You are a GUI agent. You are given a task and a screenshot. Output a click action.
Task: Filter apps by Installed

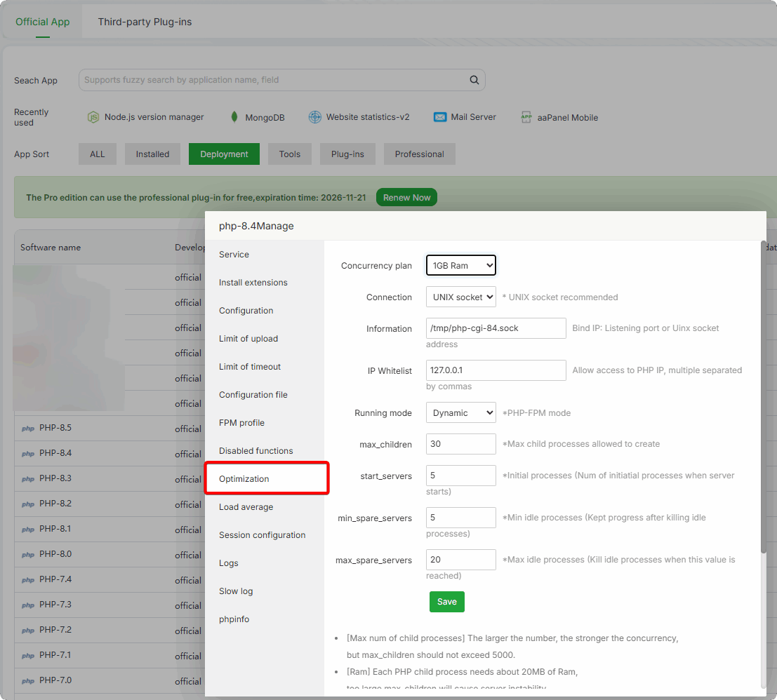pyautogui.click(x=152, y=154)
